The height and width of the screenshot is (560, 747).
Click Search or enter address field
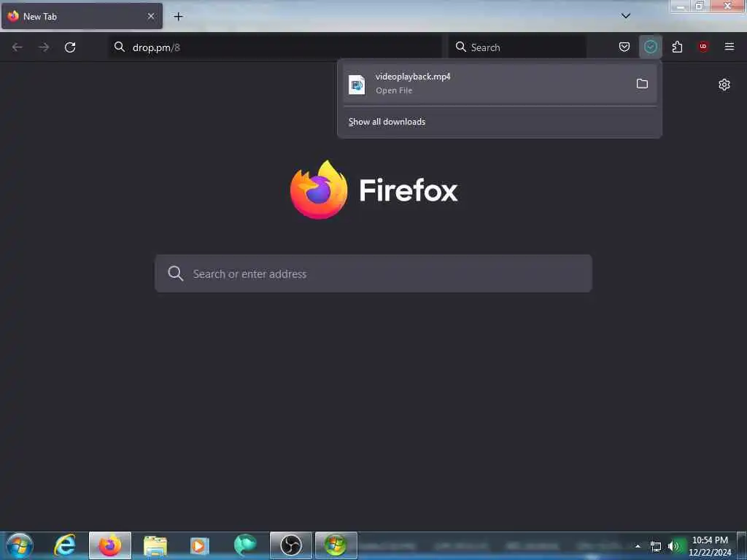(373, 273)
